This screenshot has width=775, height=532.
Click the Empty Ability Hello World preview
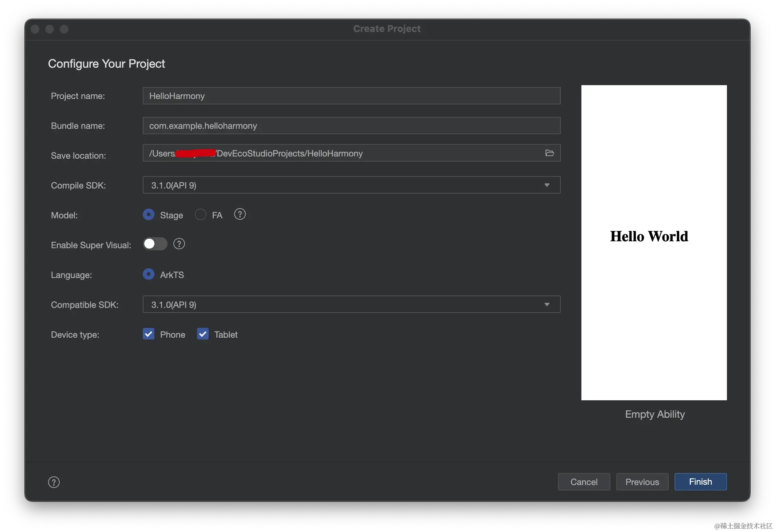(654, 243)
